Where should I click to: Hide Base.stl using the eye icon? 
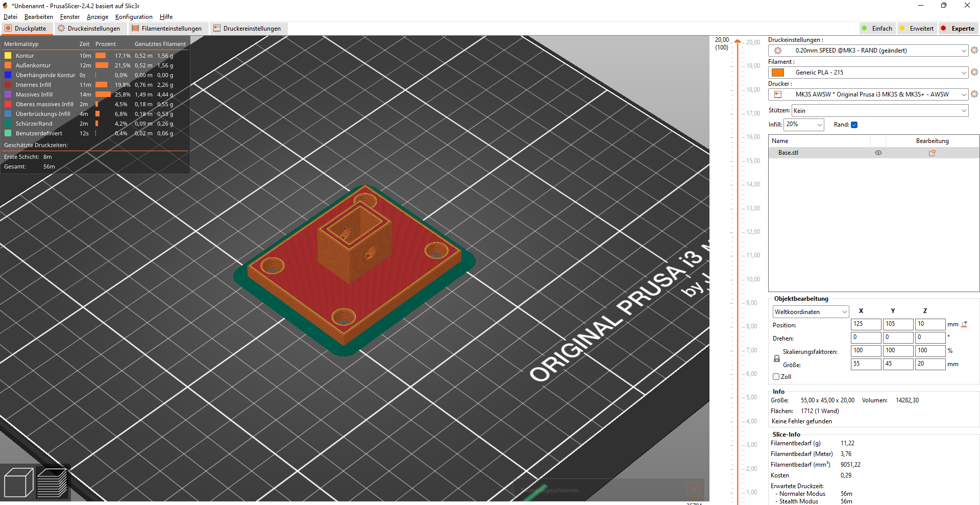point(878,153)
